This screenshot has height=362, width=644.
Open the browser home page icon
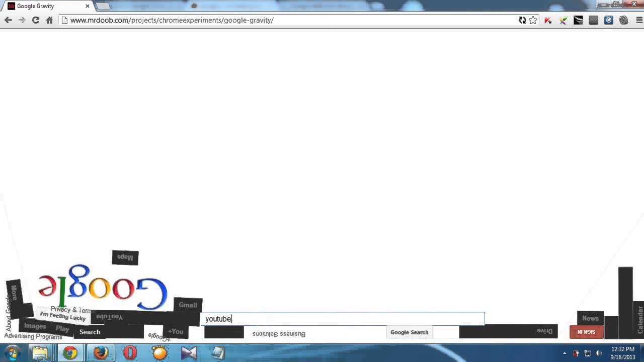pyautogui.click(x=49, y=20)
